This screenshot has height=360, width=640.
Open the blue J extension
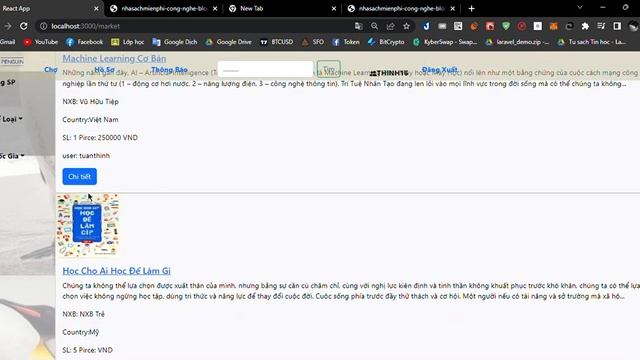(426, 26)
